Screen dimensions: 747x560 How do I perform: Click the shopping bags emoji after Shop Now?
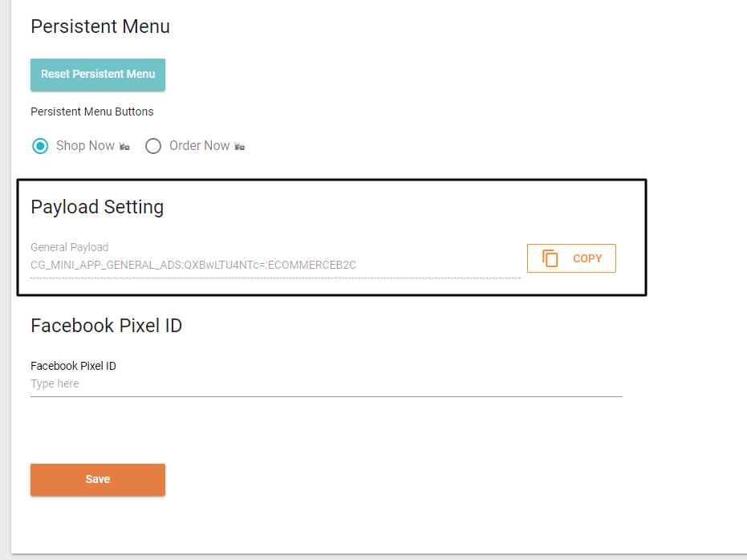[124, 147]
